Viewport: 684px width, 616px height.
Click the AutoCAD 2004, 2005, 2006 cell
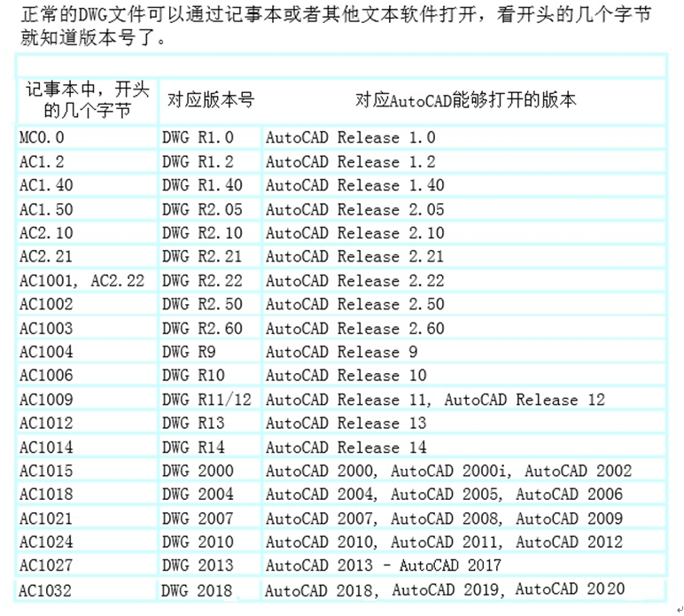pyautogui.click(x=463, y=495)
